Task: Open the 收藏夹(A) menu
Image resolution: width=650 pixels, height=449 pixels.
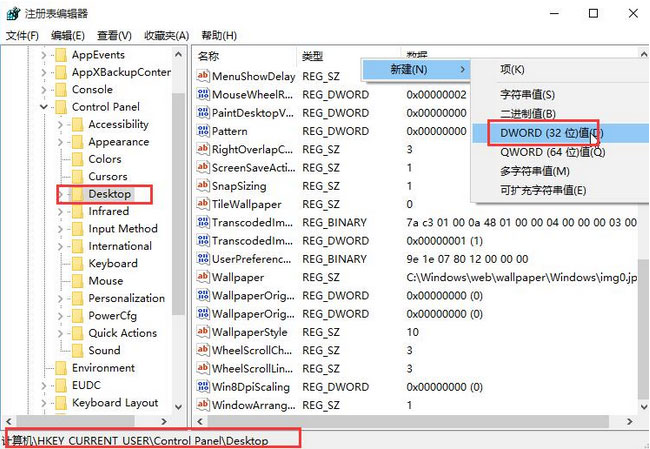Action: [165, 36]
